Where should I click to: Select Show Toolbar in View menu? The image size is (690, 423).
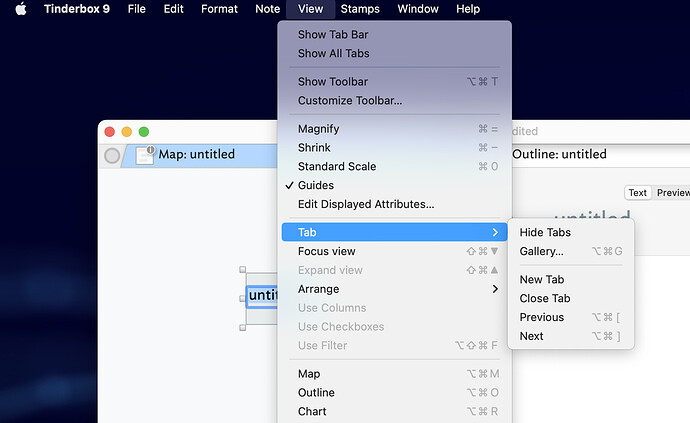[x=394, y=81]
